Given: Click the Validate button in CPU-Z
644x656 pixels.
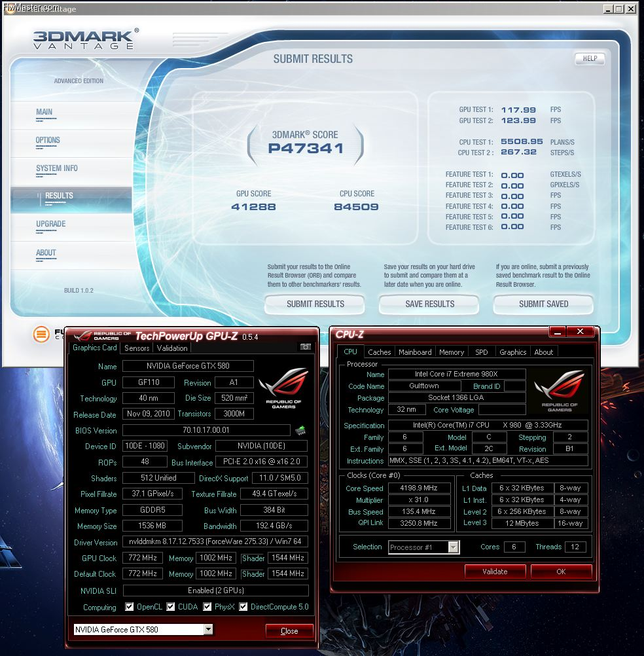Looking at the screenshot, I should coord(495,572).
